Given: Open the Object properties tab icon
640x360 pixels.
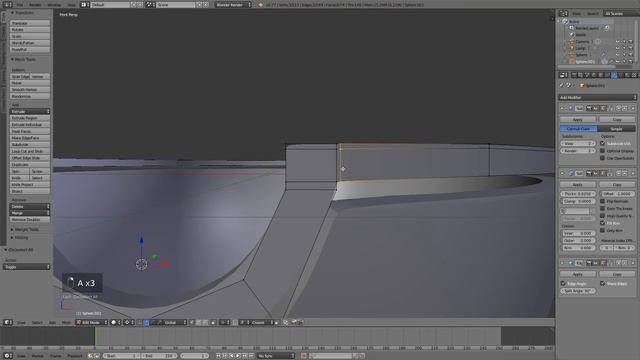Looking at the screenshot, I should 600,75.
